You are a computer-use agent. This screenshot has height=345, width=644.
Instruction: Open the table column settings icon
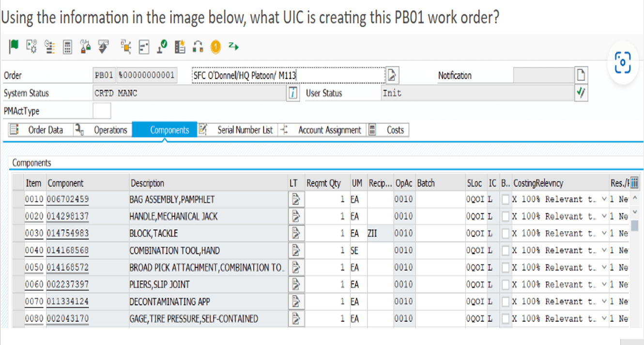(x=634, y=183)
